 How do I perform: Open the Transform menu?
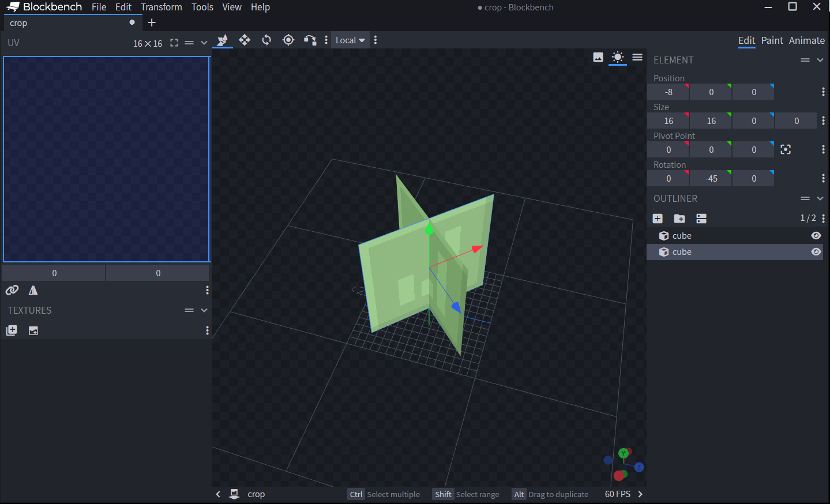161,7
